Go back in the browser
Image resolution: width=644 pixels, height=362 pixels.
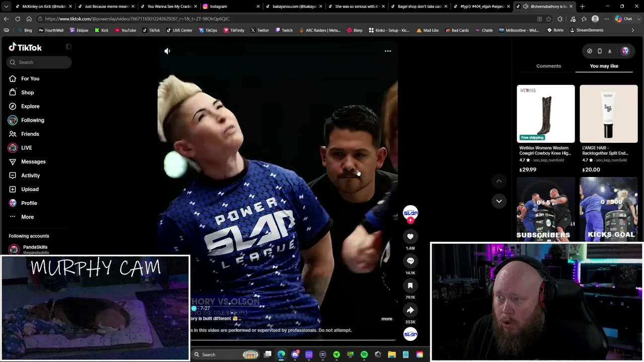click(6, 19)
